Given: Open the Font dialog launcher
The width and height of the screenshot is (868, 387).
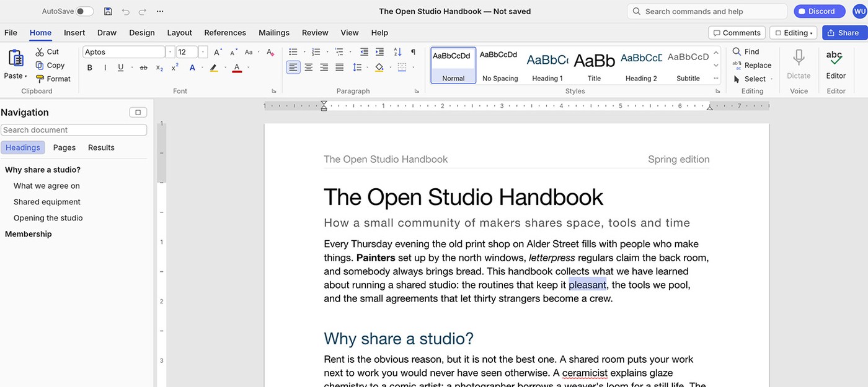Looking at the screenshot, I should click(274, 91).
